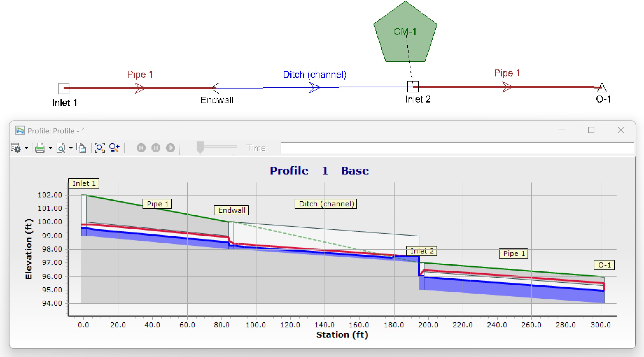Play the profile animation
Image resolution: width=644 pixels, height=357 pixels.
tap(171, 148)
